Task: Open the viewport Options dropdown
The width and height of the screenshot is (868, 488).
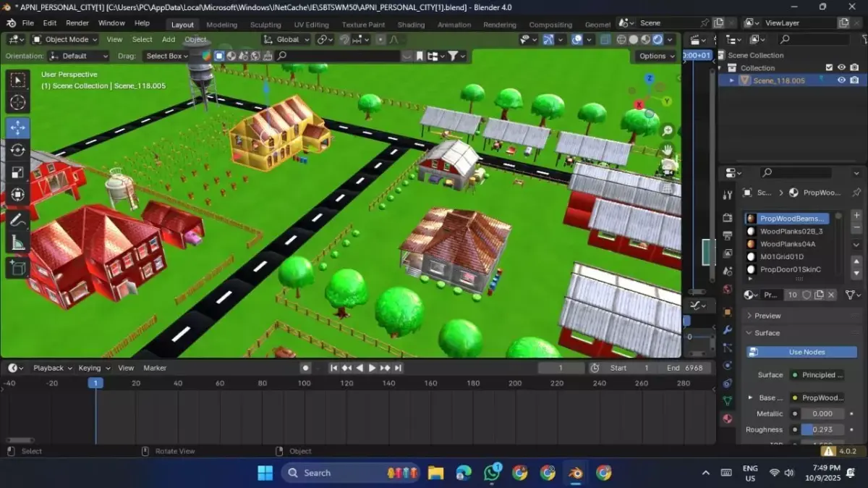Action: [x=655, y=56]
